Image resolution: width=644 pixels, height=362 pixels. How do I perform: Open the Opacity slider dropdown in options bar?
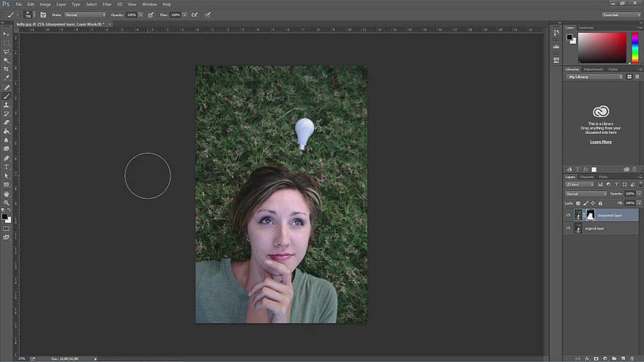tap(141, 15)
